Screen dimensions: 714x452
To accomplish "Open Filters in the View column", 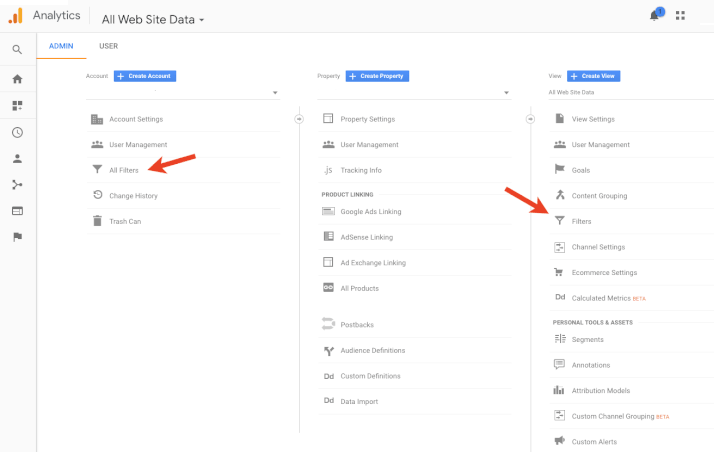I will pyautogui.click(x=581, y=221).
